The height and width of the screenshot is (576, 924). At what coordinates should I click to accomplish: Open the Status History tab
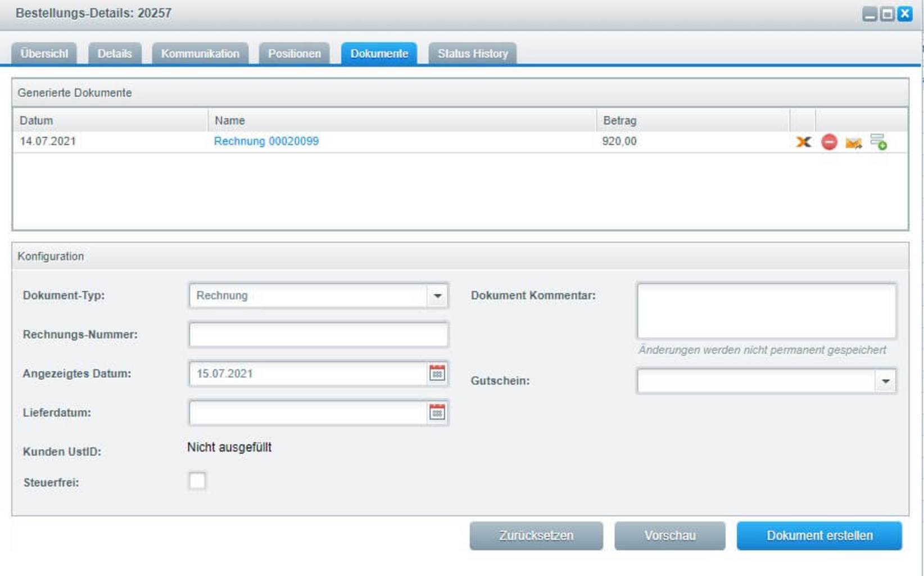(472, 54)
